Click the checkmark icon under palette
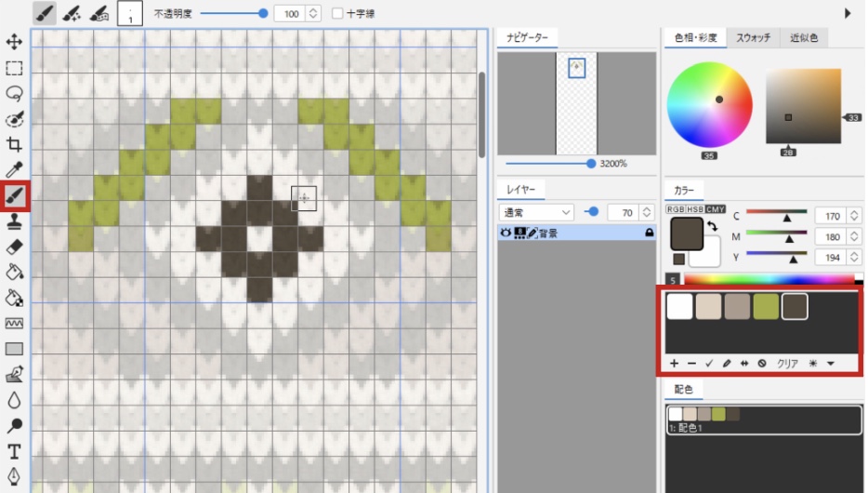Image resolution: width=868 pixels, height=493 pixels. pos(709,364)
